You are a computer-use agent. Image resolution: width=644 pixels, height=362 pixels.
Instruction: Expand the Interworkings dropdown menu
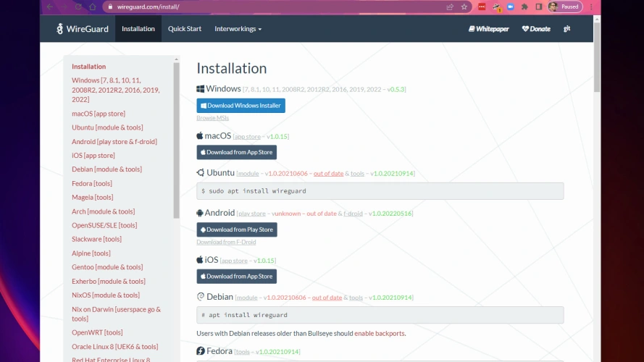click(x=238, y=29)
